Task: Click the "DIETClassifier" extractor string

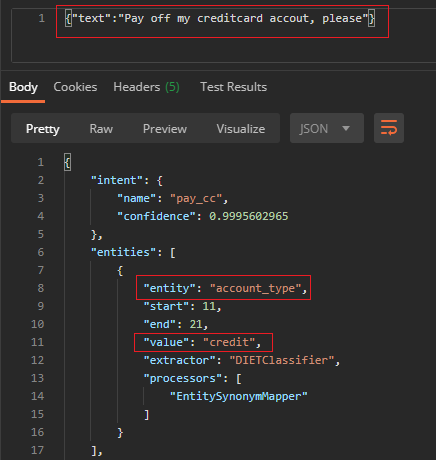Action: 282,360
